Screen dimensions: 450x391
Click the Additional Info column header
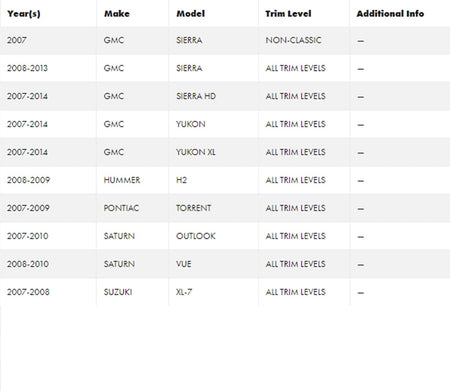coord(390,14)
